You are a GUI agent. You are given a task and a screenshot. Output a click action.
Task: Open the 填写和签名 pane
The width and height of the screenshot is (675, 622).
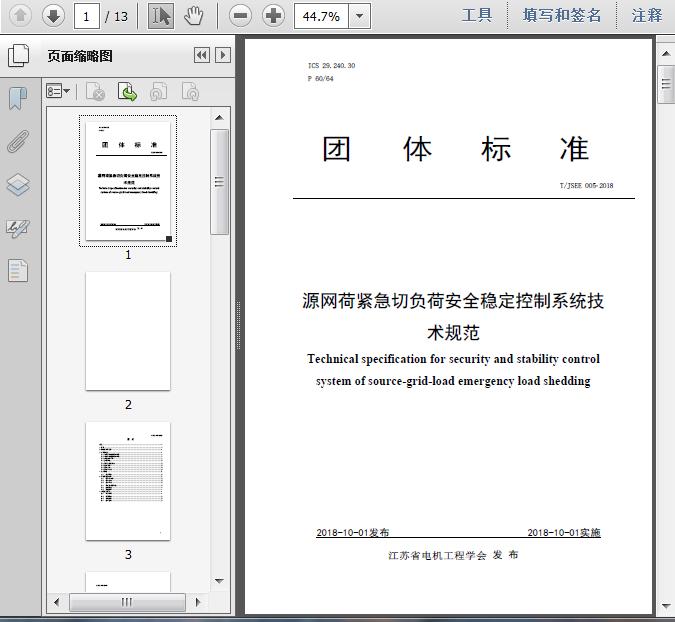pyautogui.click(x=562, y=15)
